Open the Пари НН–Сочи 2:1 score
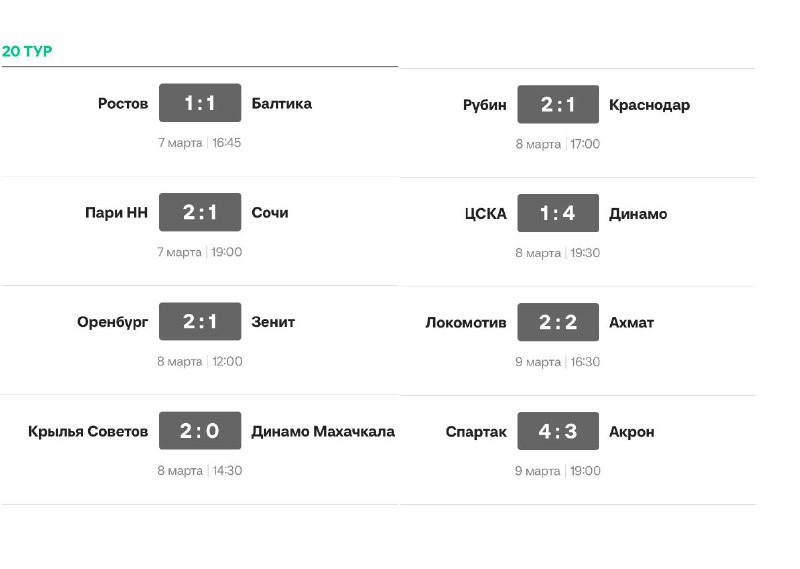Image resolution: width=800 pixels, height=569 pixels. pyautogui.click(x=200, y=212)
